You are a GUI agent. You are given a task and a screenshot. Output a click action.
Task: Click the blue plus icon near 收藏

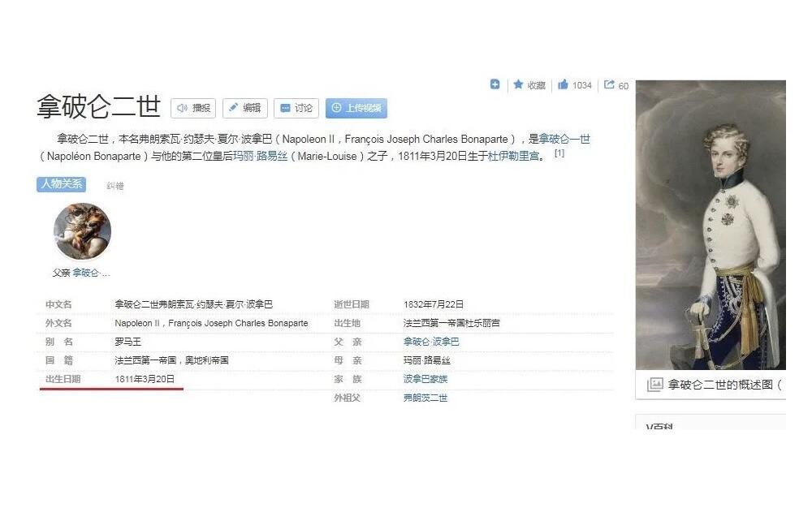click(495, 84)
